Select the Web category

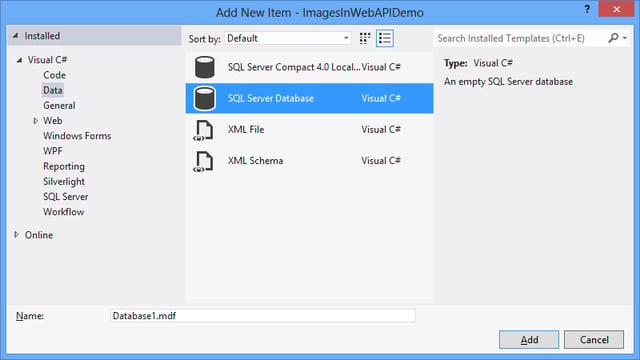point(53,121)
